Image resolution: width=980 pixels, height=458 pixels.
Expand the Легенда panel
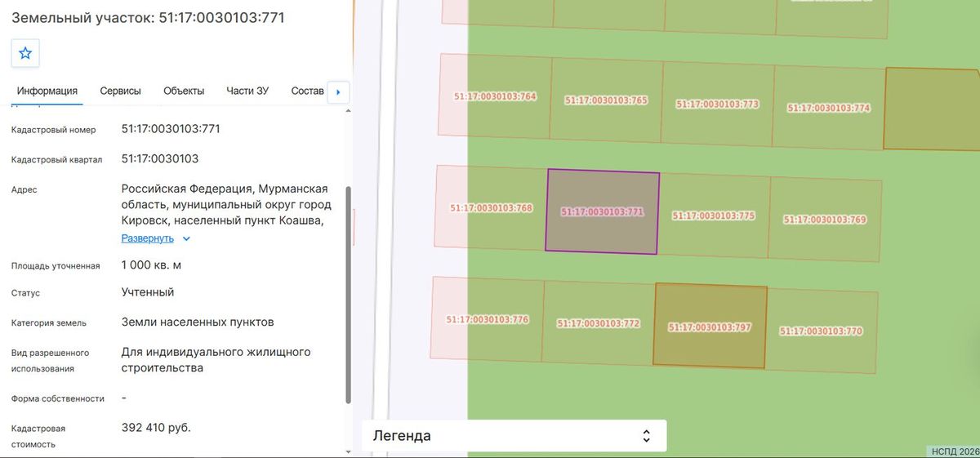coord(514,435)
